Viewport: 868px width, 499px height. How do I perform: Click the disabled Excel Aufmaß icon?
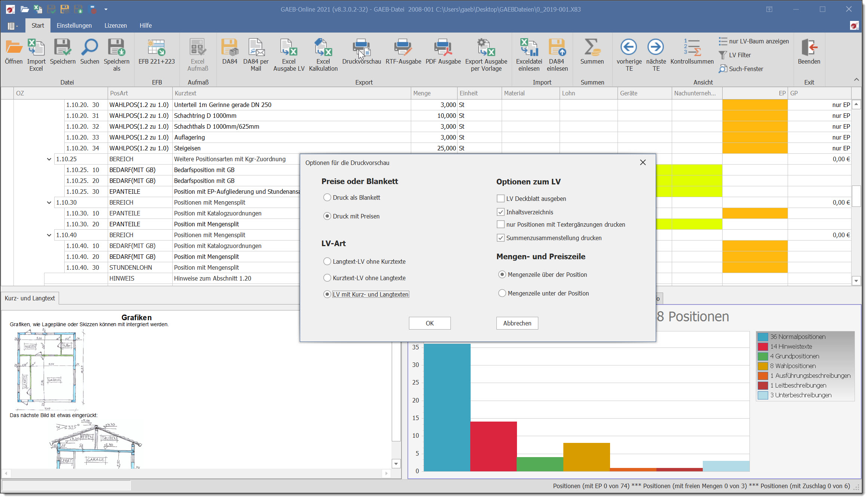[198, 55]
